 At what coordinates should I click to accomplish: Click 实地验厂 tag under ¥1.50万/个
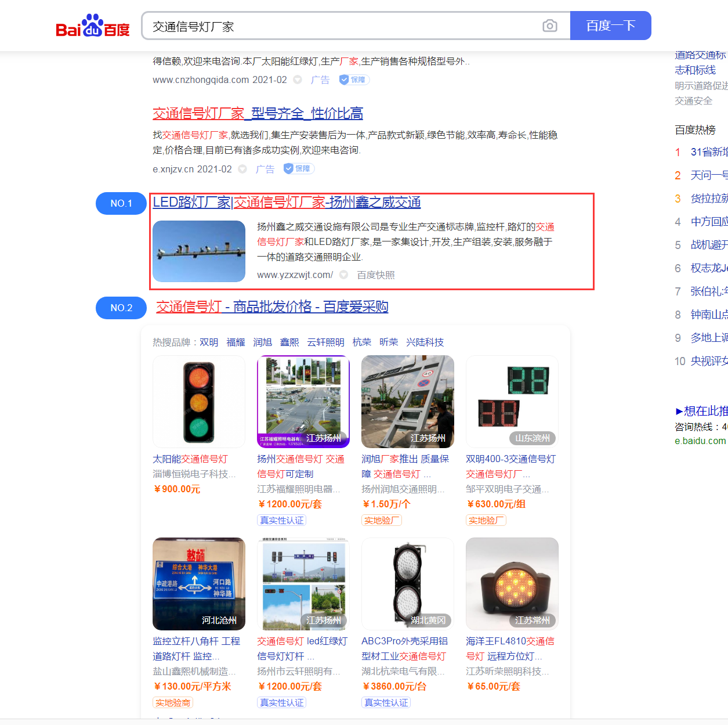click(381, 520)
